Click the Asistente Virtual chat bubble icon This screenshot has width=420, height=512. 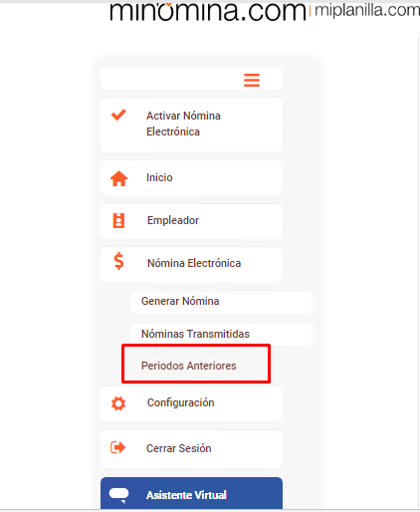click(x=118, y=495)
